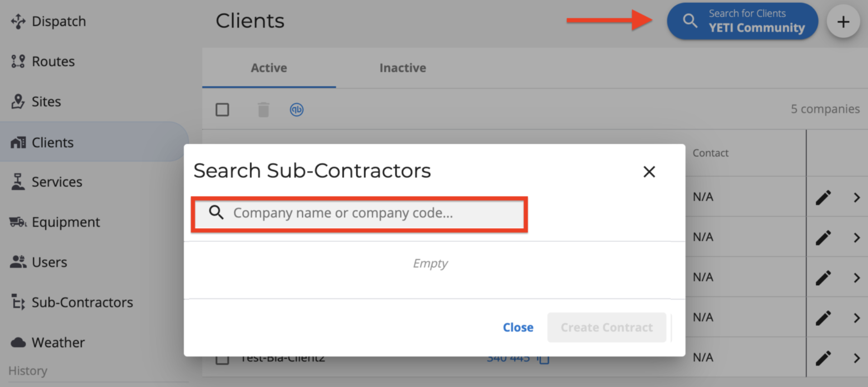Switch to the Inactive tab
The image size is (868, 387).
tap(402, 68)
